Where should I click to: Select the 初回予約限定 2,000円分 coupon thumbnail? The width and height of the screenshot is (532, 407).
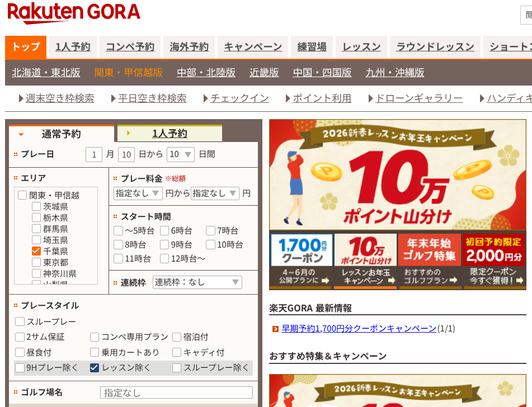(493, 260)
